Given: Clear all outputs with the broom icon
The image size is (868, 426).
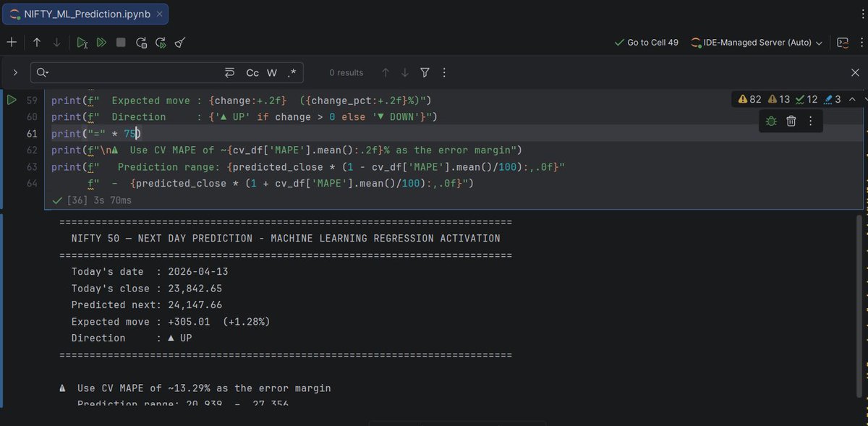Looking at the screenshot, I should pyautogui.click(x=180, y=42).
